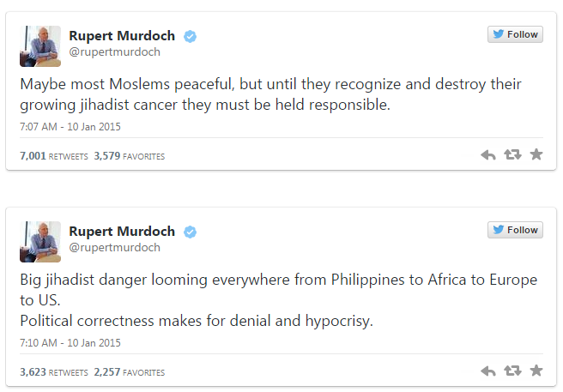Image resolution: width=563 pixels, height=392 pixels.
Task: View the 3,623 retweets list
Action: click(54, 372)
